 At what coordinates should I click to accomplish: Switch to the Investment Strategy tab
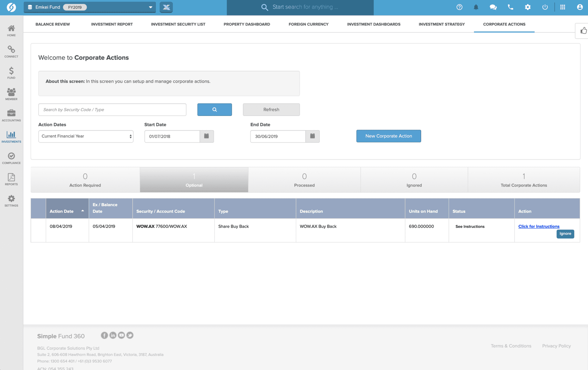click(442, 24)
